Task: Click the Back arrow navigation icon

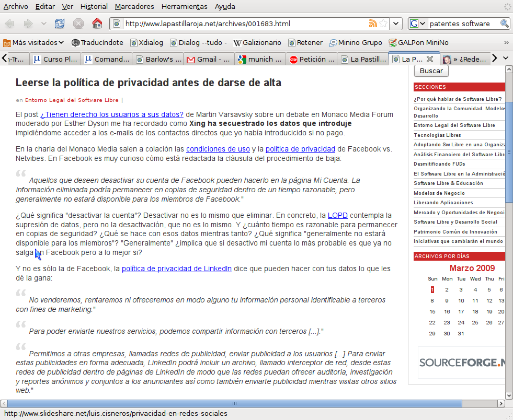Action: [x=9, y=24]
